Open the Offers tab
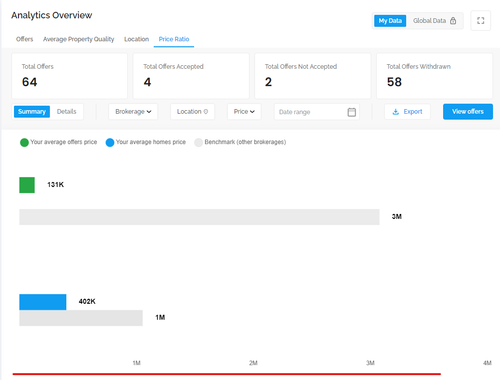This screenshot has height=380, width=500. click(x=25, y=39)
